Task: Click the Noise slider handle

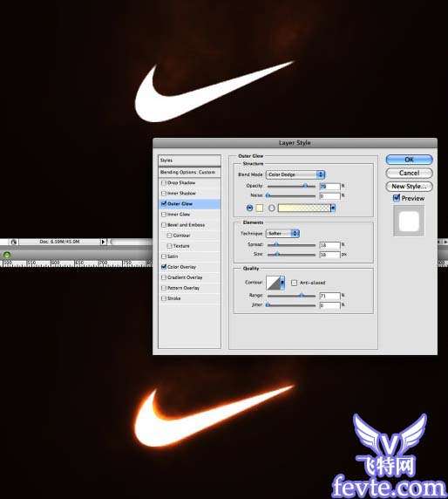Action: (268, 195)
